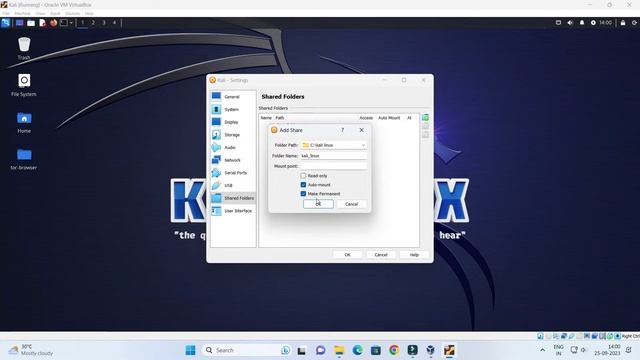Cancel the Add Share dialog
This screenshot has height=360, width=640.
(351, 204)
